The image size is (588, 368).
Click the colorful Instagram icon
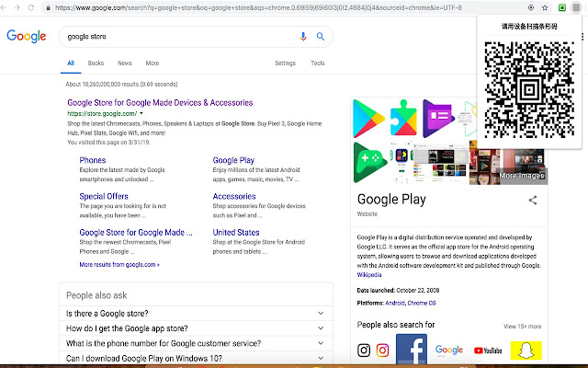(382, 350)
